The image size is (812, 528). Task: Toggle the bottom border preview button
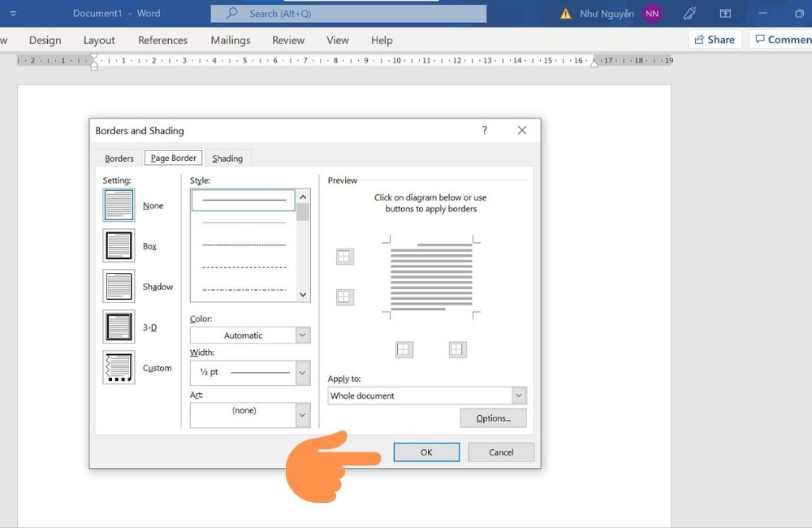(344, 297)
